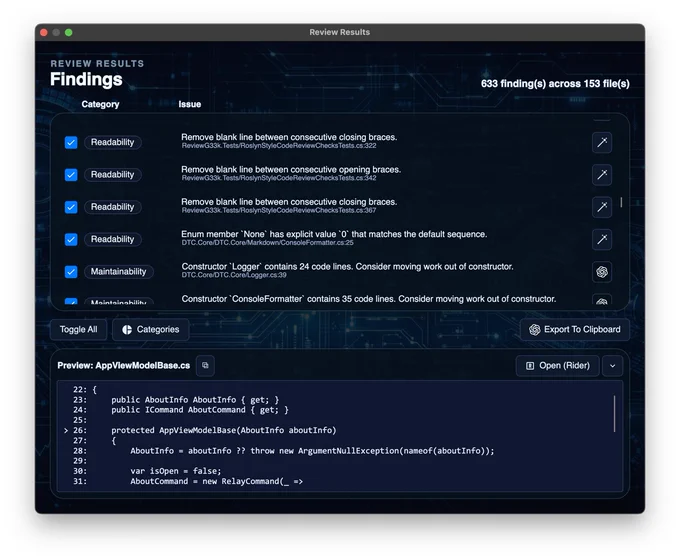Click highlighted line 26 'protected AppViewModelBase'
This screenshot has width=680, height=560.
[224, 430]
